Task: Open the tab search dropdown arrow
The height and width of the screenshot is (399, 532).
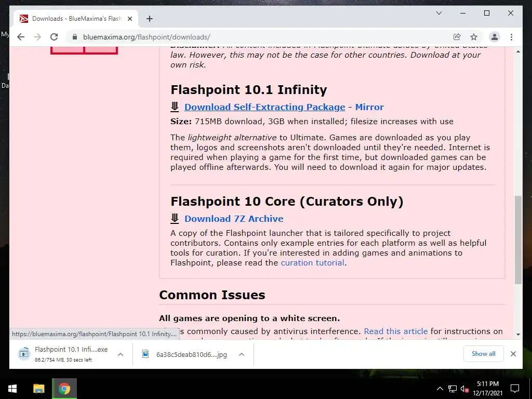Action: [438, 13]
